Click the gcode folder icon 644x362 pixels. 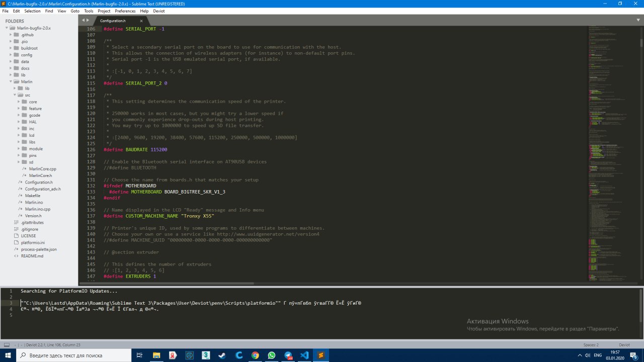[x=24, y=115]
